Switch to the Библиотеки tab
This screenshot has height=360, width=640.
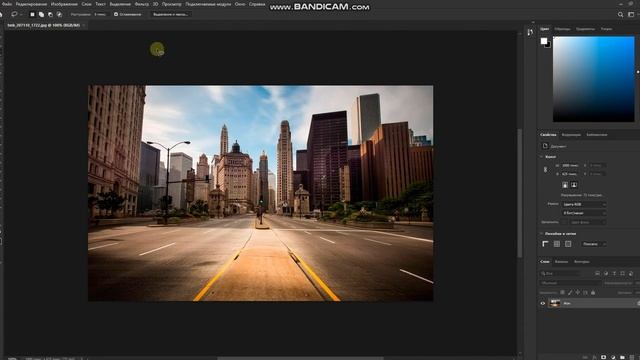click(597, 135)
